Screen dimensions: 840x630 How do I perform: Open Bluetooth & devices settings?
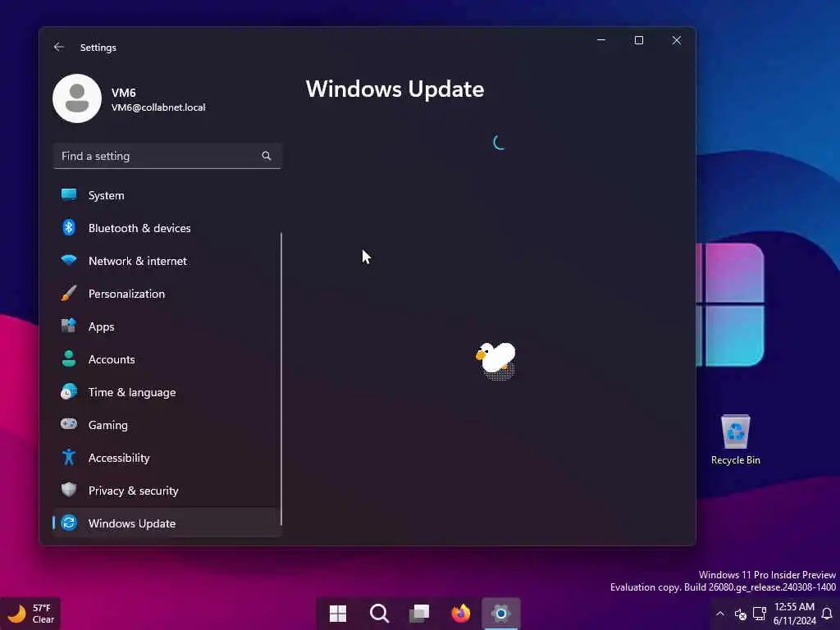[x=167, y=228]
